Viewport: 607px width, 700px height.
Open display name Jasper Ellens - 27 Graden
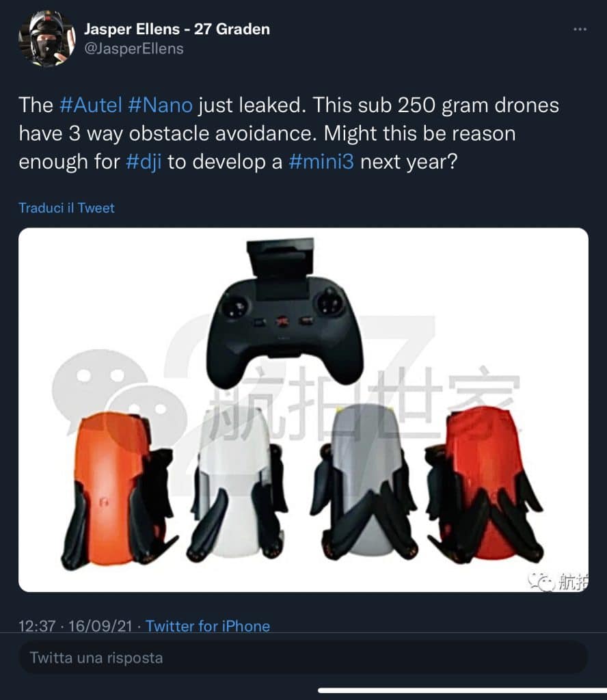click(x=177, y=29)
